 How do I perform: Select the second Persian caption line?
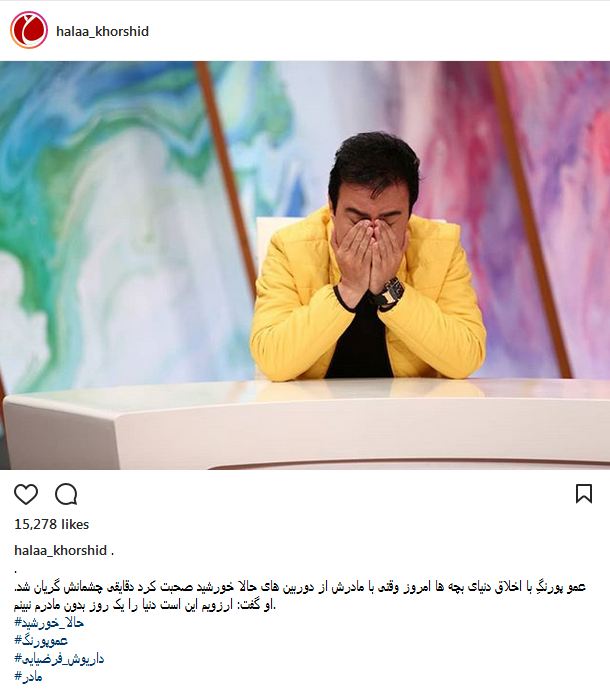point(145,605)
